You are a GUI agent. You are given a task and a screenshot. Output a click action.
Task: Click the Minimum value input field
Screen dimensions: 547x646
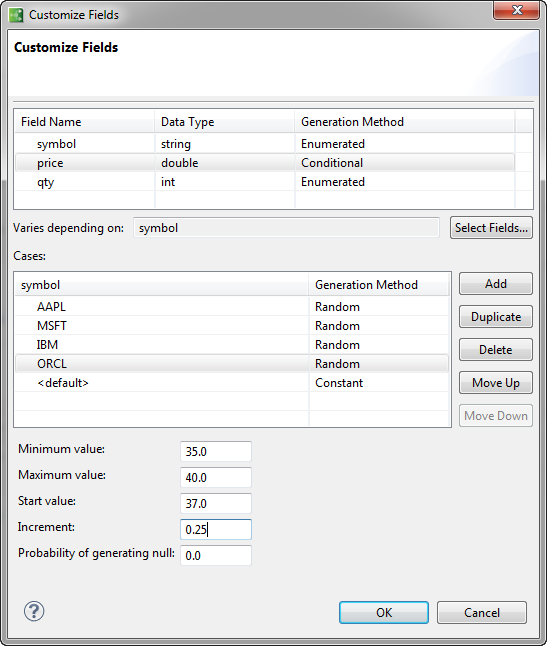(x=216, y=452)
